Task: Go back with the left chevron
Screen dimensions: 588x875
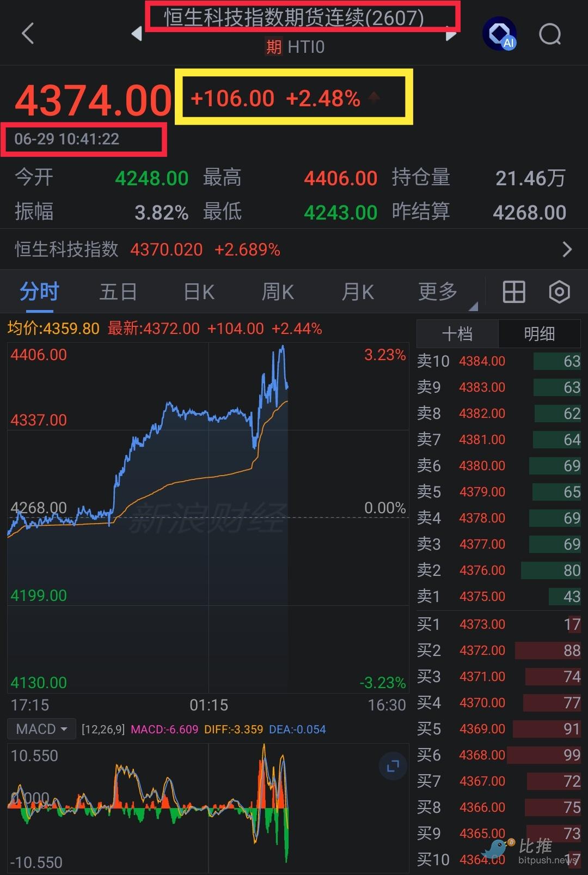Action: point(28,34)
